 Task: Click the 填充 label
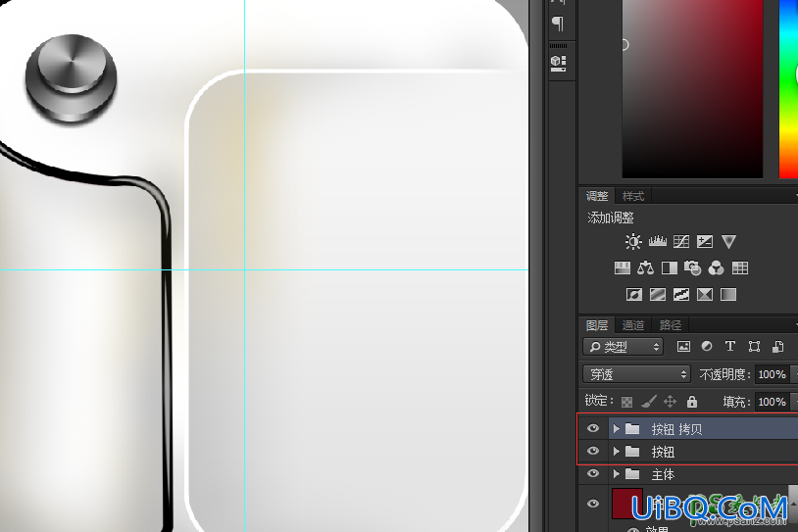click(736, 402)
